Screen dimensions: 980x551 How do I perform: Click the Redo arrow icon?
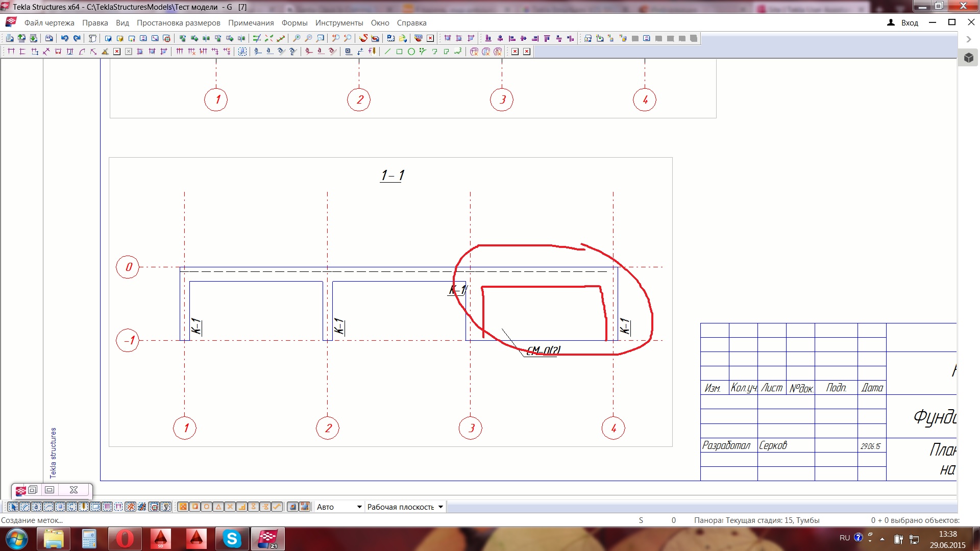tap(77, 38)
